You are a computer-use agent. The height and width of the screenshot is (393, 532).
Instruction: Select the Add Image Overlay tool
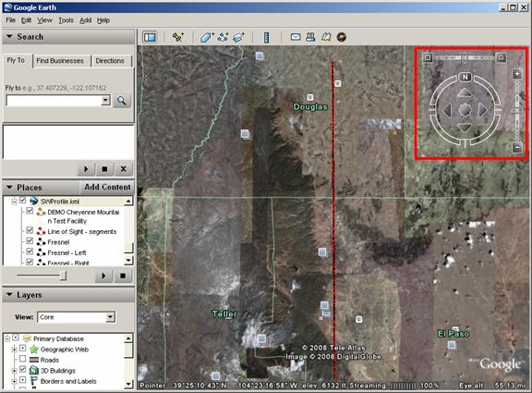(238, 37)
